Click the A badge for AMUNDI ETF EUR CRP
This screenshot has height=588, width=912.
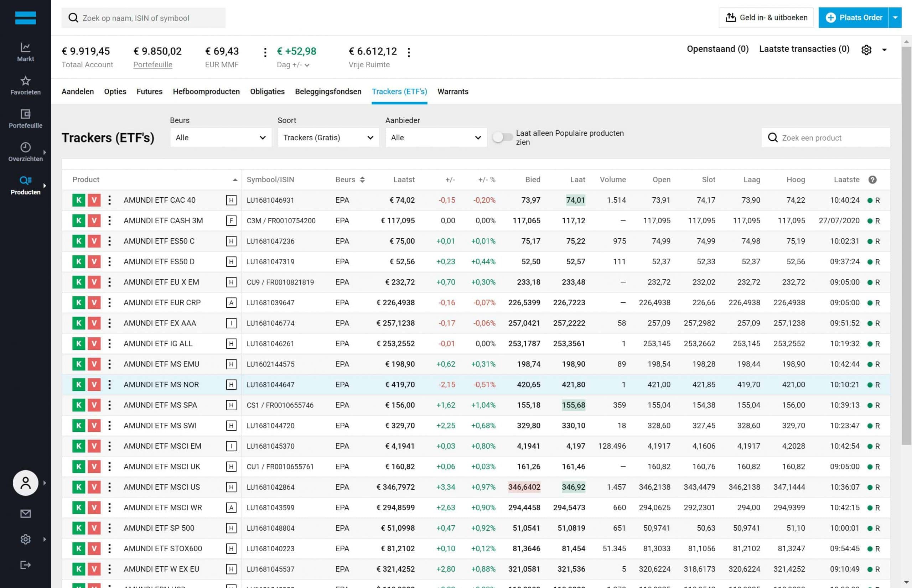coord(231,302)
